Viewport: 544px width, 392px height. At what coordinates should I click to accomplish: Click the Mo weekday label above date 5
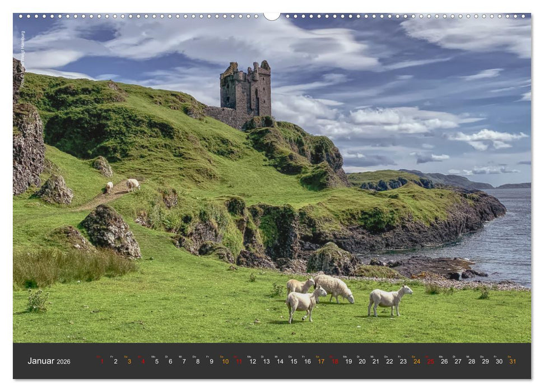click(153, 356)
